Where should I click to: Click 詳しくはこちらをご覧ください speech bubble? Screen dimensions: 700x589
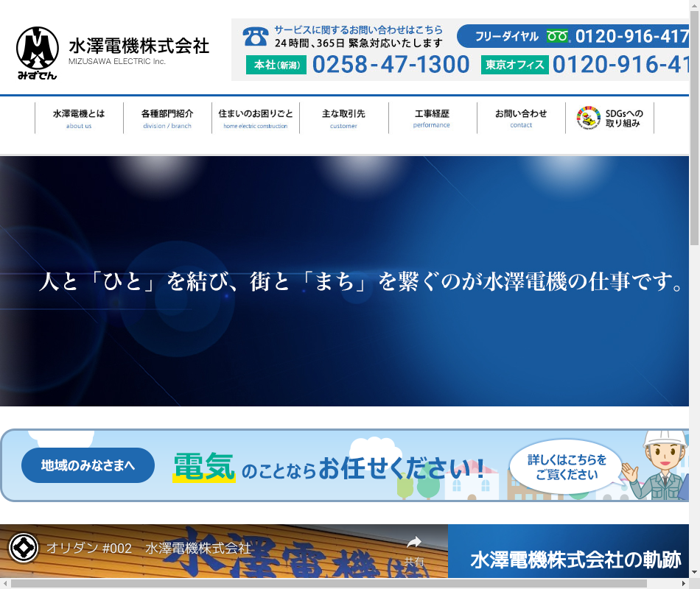[566, 466]
